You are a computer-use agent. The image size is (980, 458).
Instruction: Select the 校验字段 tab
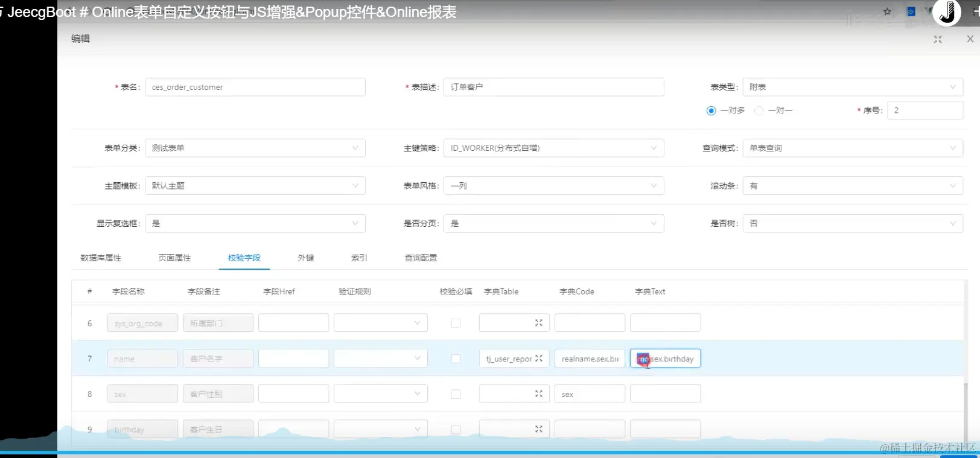(x=244, y=258)
